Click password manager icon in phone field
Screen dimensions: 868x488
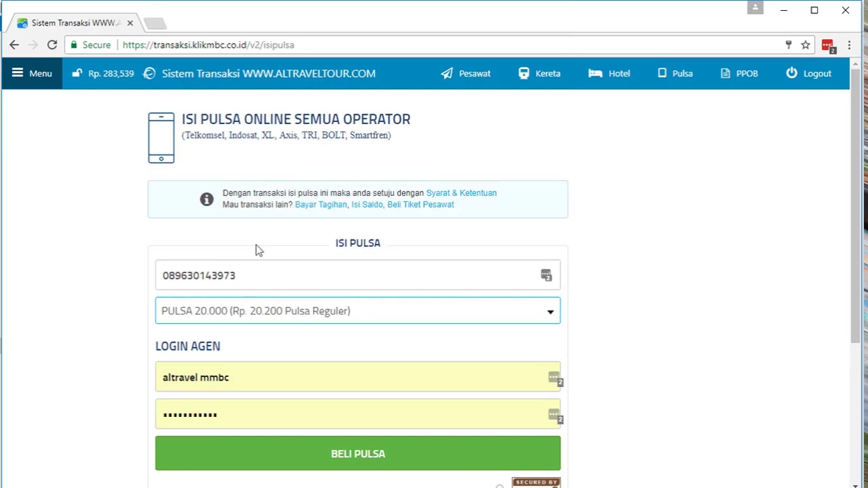pyautogui.click(x=547, y=275)
